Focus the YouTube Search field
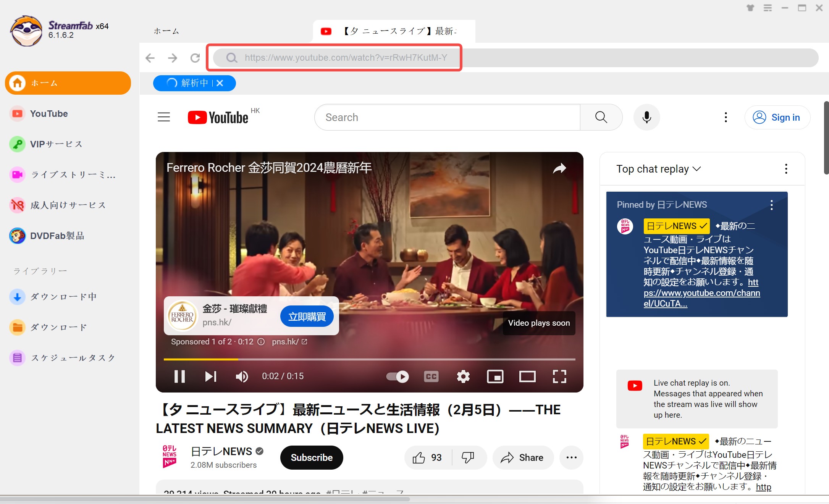The image size is (829, 504). tap(447, 117)
